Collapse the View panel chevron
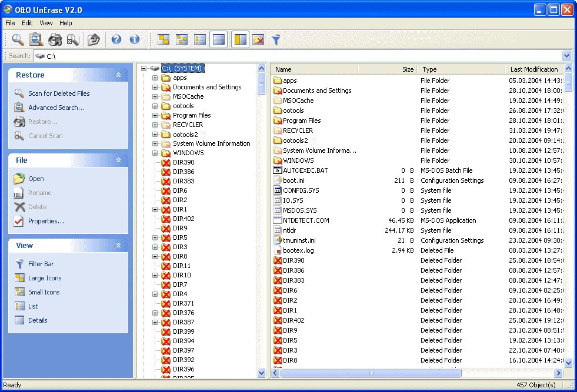This screenshot has width=577, height=392. (x=118, y=245)
